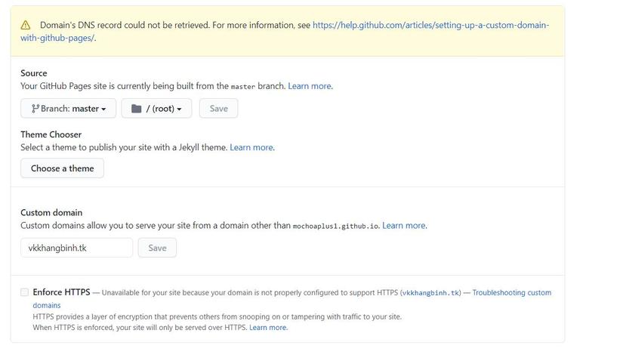Click the yellow warning triangle icon
Image resolution: width=623 pixels, height=364 pixels.
coord(26,25)
